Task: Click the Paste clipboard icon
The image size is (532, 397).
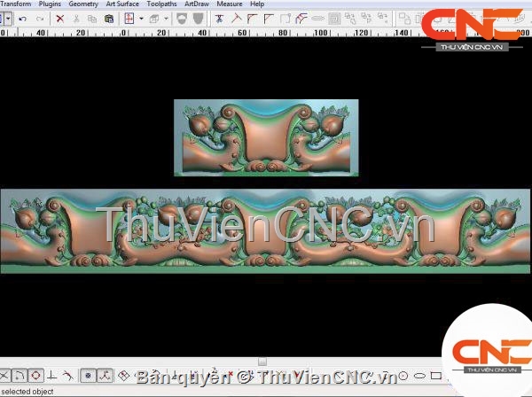Action: tap(110, 19)
